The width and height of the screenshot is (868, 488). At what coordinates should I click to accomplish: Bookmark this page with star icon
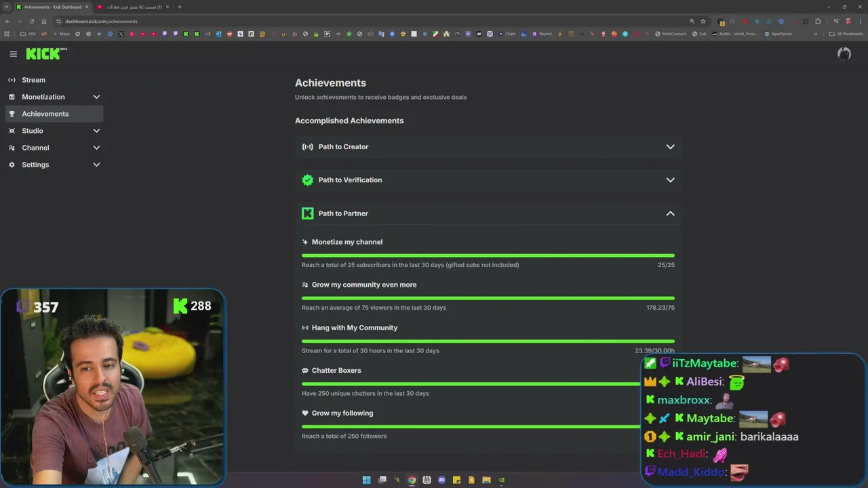(703, 21)
